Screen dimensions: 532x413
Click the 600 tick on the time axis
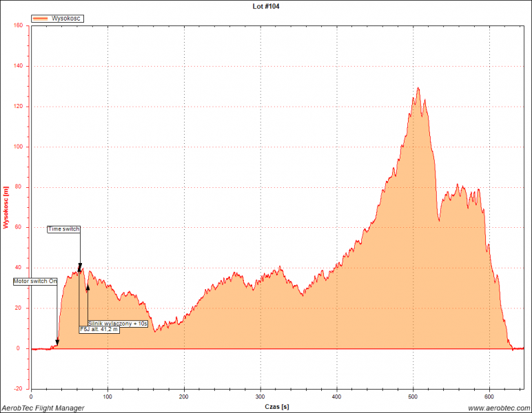coord(490,397)
